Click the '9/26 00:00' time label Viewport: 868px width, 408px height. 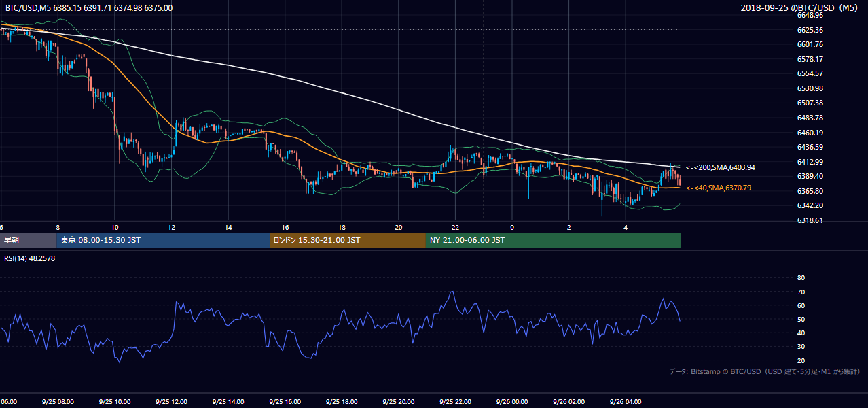coord(512,401)
